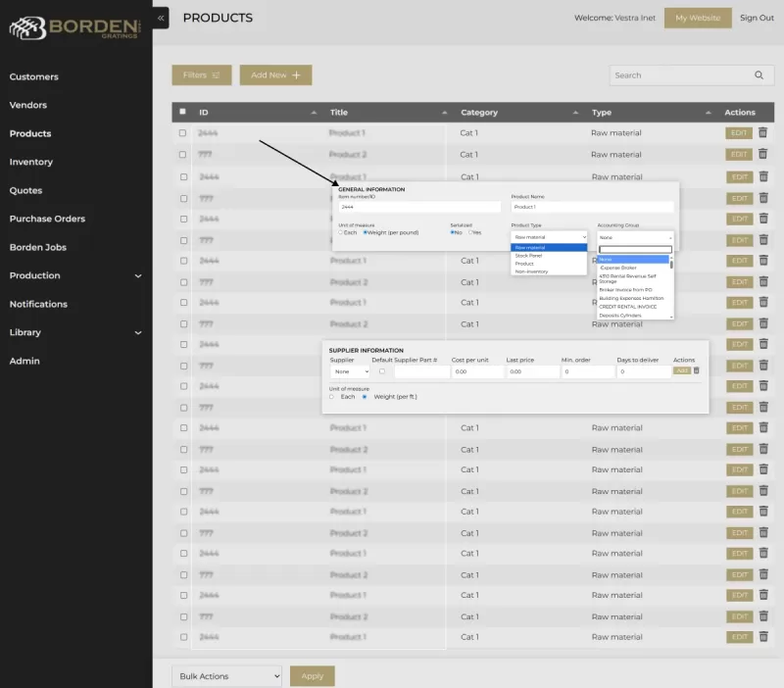Viewport: 784px width, 688px height.
Task: Click the Sign Out link
Action: coord(756,18)
